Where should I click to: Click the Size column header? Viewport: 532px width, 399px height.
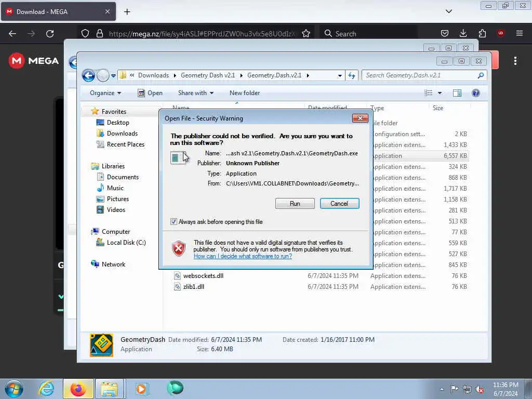click(437, 108)
